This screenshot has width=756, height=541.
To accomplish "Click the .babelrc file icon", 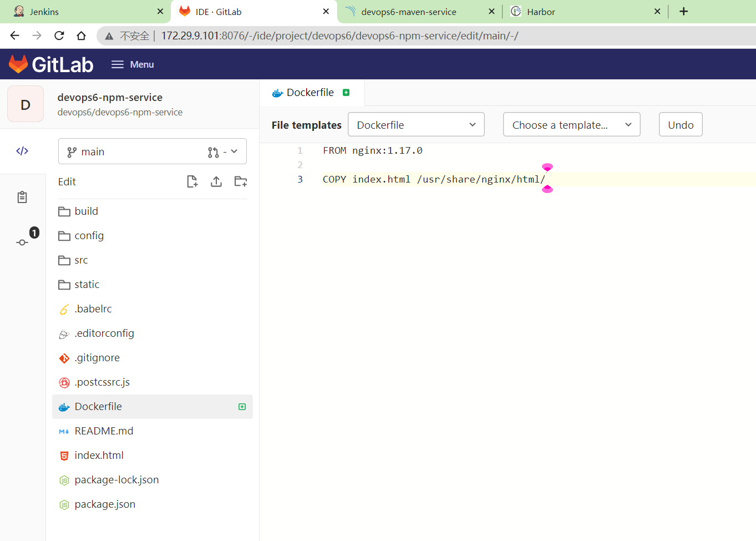I will click(x=64, y=310).
